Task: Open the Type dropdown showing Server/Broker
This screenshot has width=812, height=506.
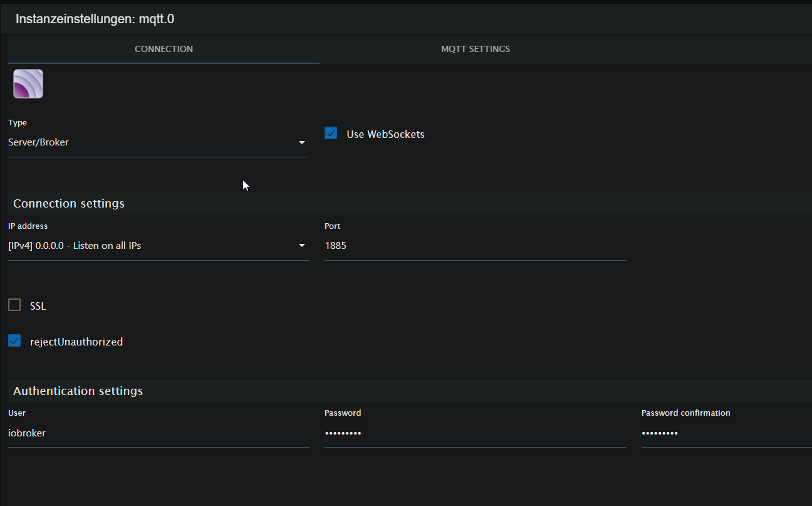Action: click(x=159, y=142)
